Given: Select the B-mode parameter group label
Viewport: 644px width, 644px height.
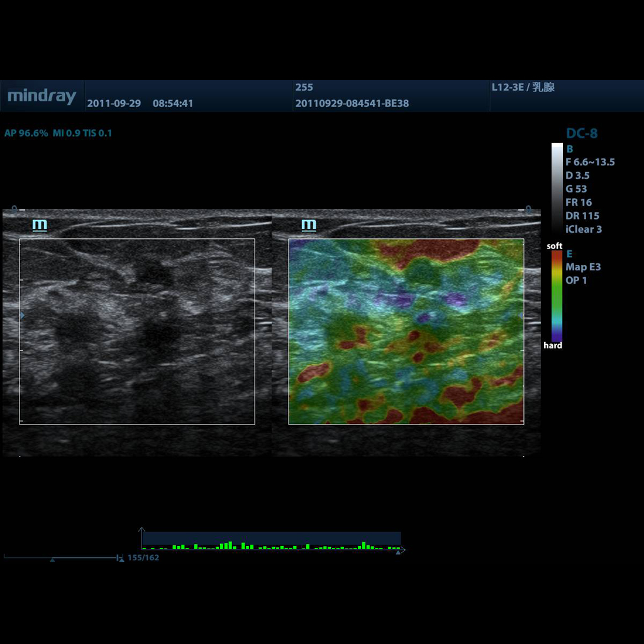Looking at the screenshot, I should (569, 149).
